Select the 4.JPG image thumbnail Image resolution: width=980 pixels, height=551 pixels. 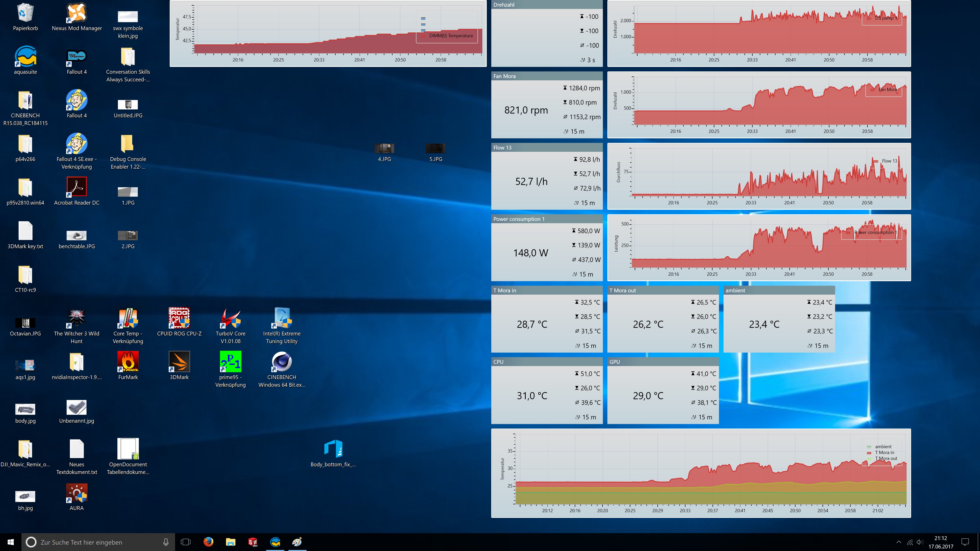click(x=384, y=149)
